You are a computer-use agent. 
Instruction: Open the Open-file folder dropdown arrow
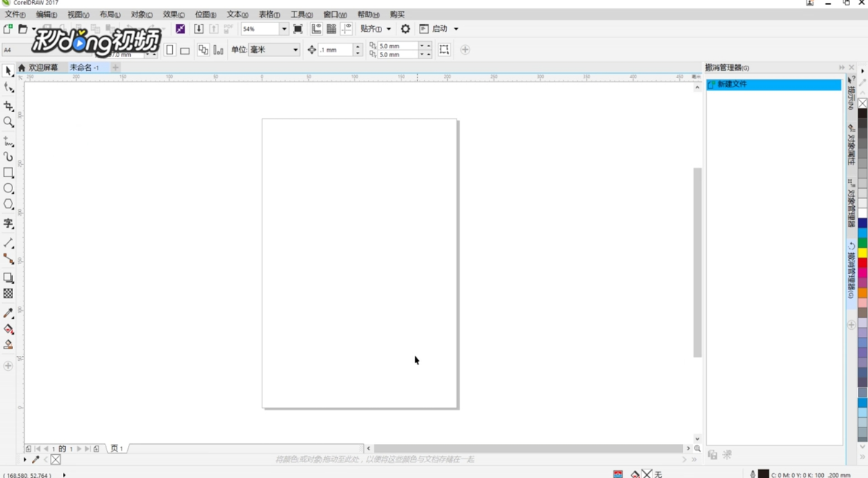point(33,29)
